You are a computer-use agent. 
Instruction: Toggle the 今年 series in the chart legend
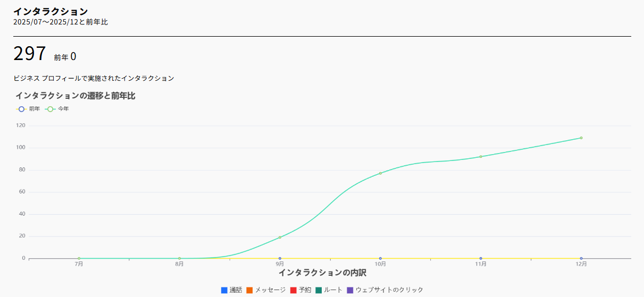point(56,109)
